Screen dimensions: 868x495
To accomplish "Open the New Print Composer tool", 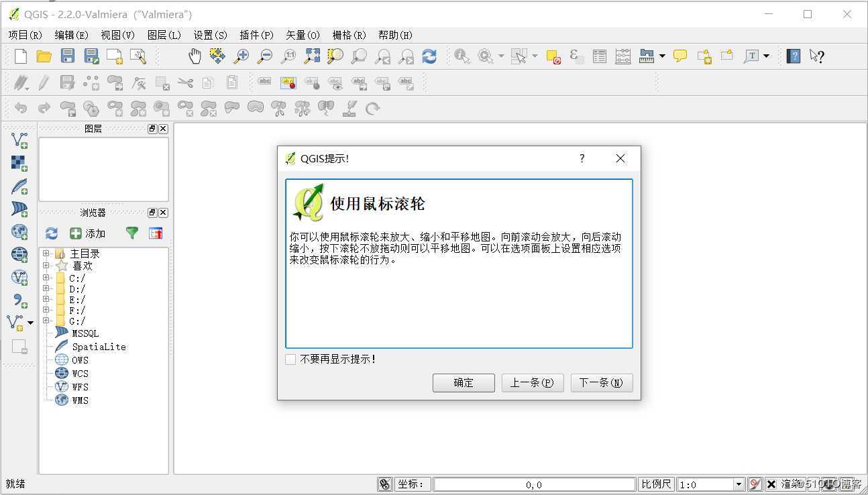I will (115, 56).
